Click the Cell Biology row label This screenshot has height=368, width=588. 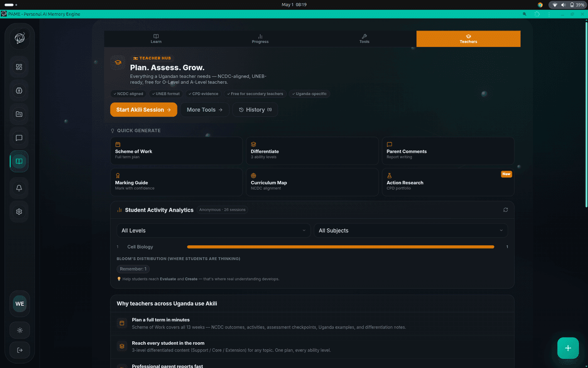point(140,247)
